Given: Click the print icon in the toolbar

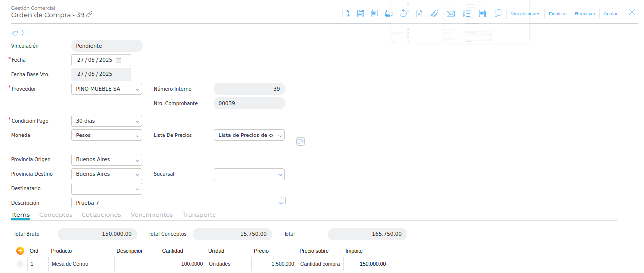Looking at the screenshot, I should (389, 14).
